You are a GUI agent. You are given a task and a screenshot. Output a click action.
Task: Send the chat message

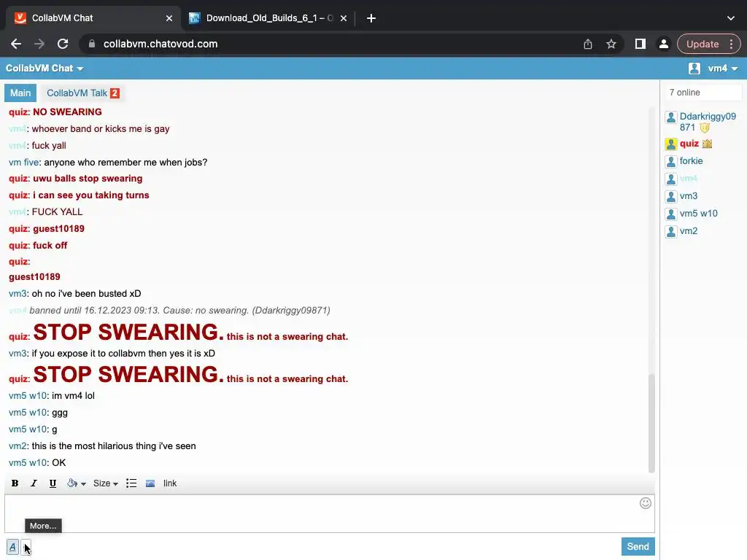pos(638,547)
